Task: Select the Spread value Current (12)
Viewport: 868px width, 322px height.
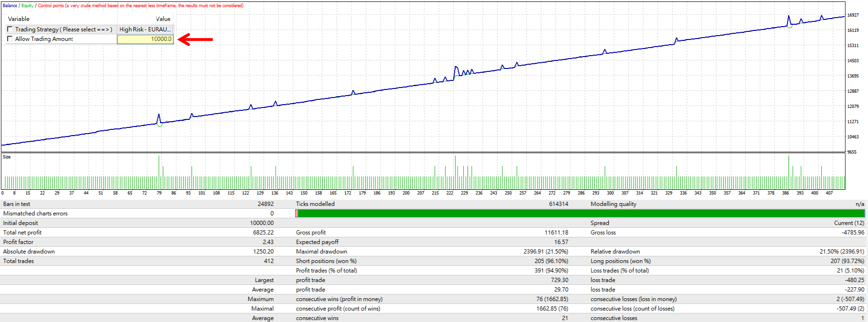Action: pyautogui.click(x=849, y=223)
